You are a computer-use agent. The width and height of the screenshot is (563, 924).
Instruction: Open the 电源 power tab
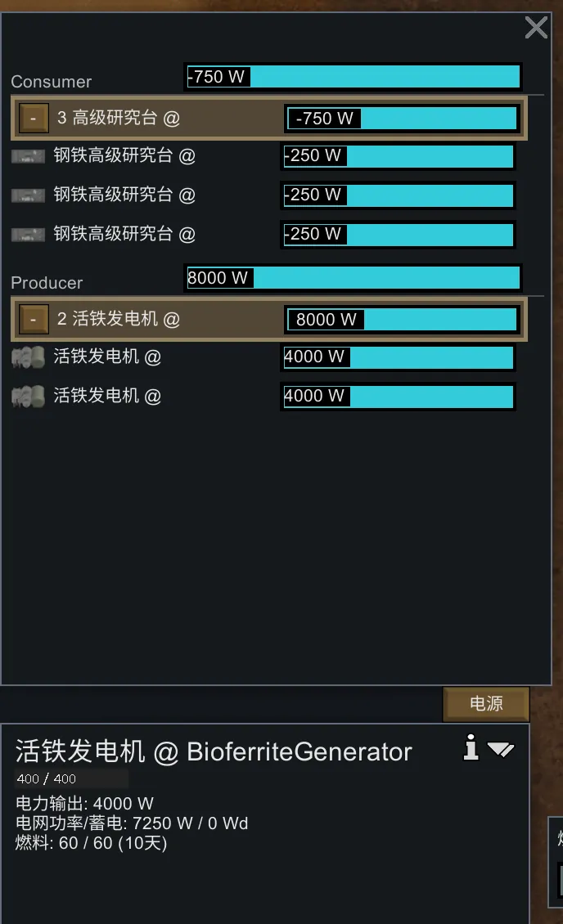(486, 703)
